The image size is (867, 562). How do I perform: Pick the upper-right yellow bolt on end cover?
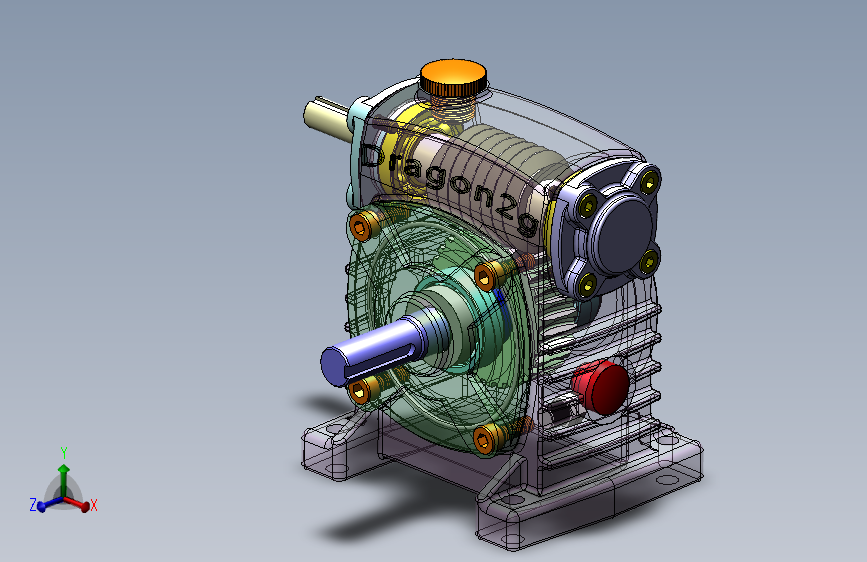coord(649,181)
